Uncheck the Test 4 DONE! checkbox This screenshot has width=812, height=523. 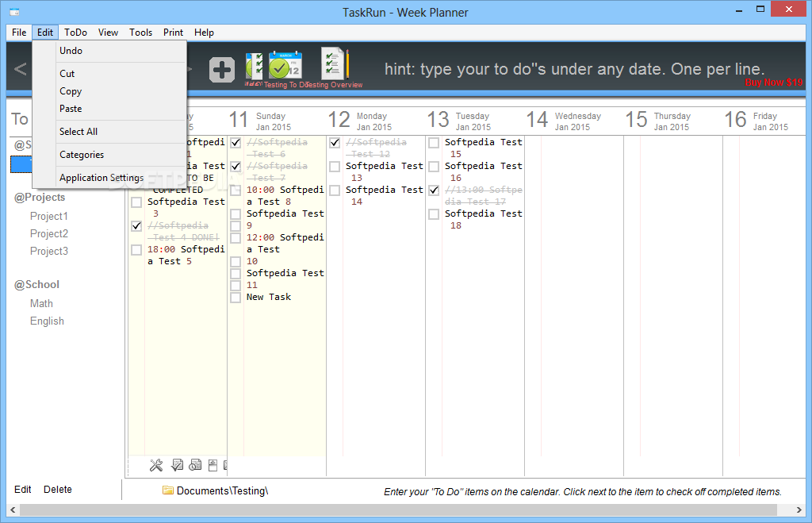136,226
